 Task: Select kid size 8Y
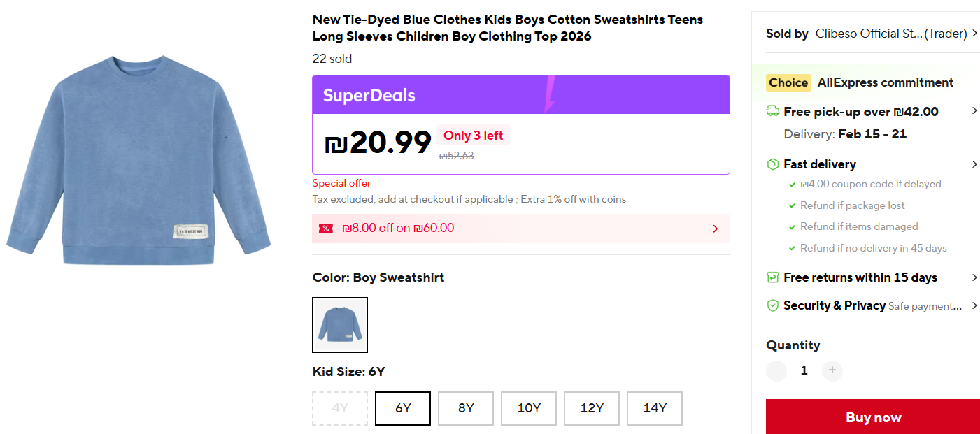click(x=466, y=408)
